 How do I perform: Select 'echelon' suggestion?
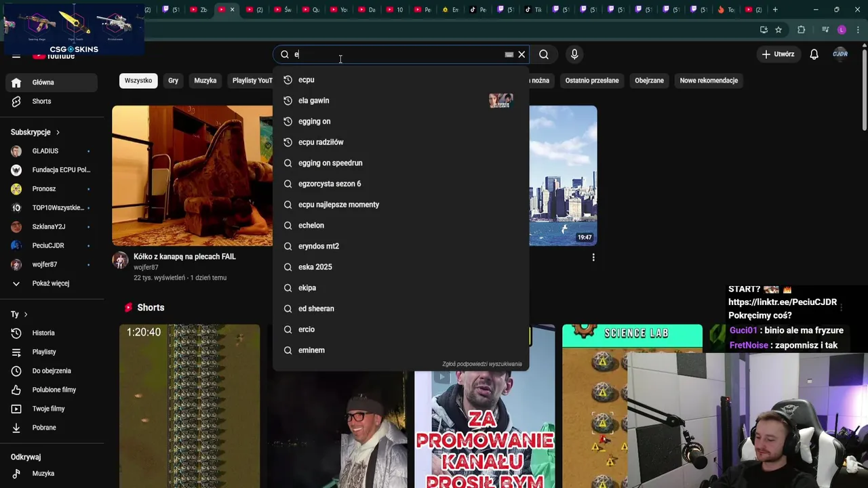(x=400, y=225)
